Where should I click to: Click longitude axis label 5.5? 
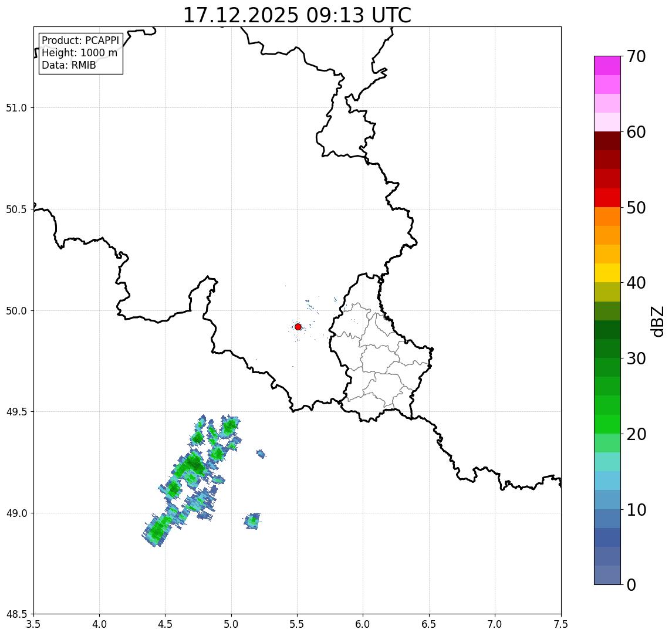click(298, 624)
